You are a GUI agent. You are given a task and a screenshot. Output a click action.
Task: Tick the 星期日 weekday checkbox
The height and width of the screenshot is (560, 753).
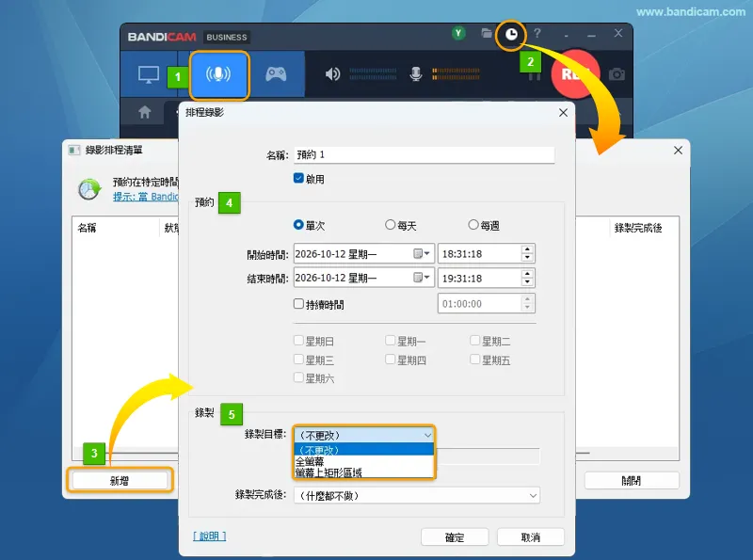[x=298, y=341]
